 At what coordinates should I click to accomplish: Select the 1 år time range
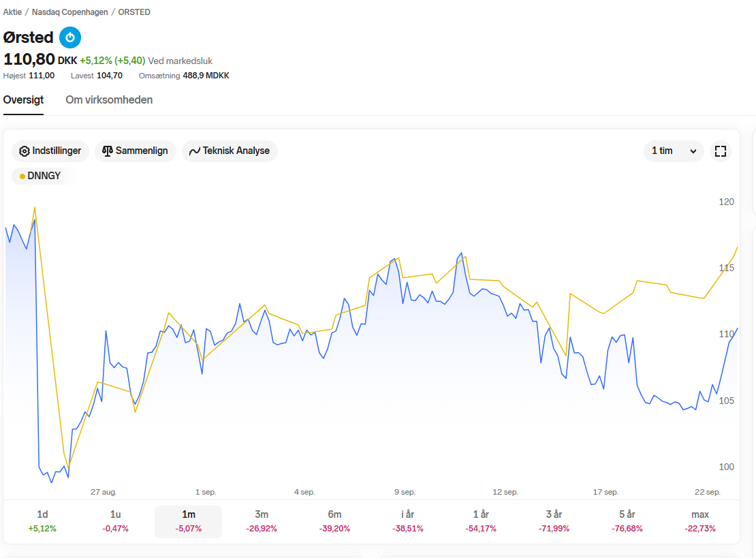tap(481, 521)
